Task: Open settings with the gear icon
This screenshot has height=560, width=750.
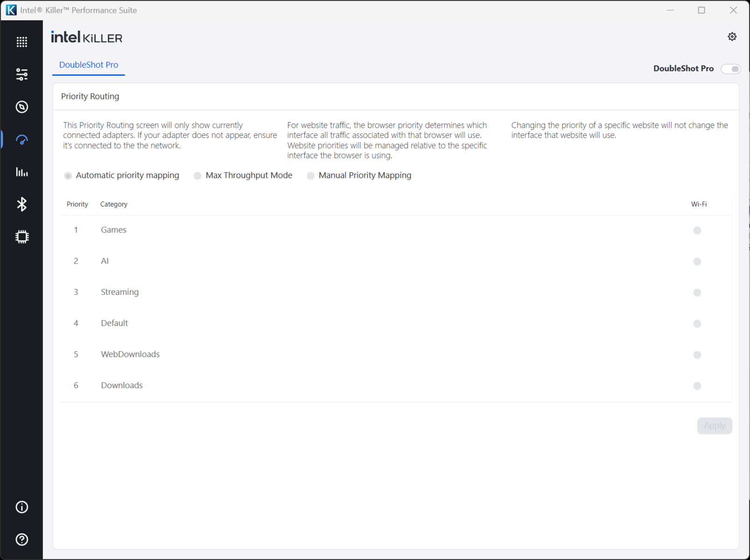Action: coord(732,36)
